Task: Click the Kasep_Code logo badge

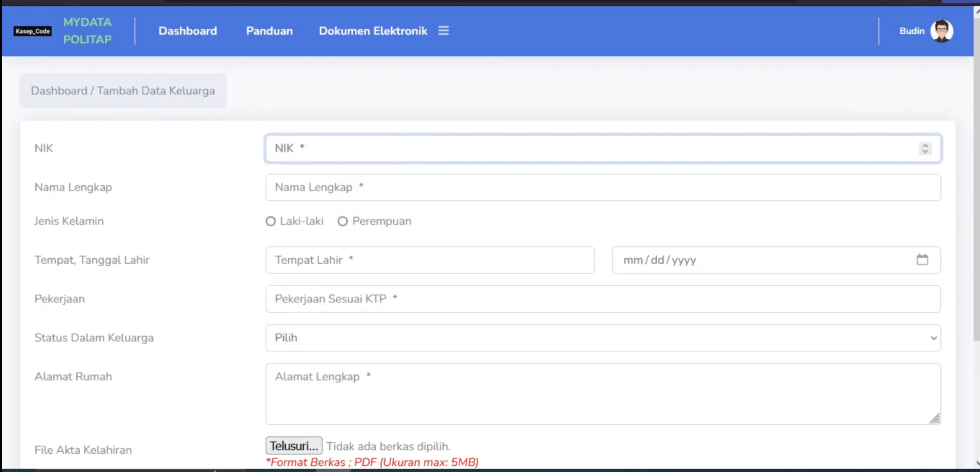Action: click(x=33, y=31)
